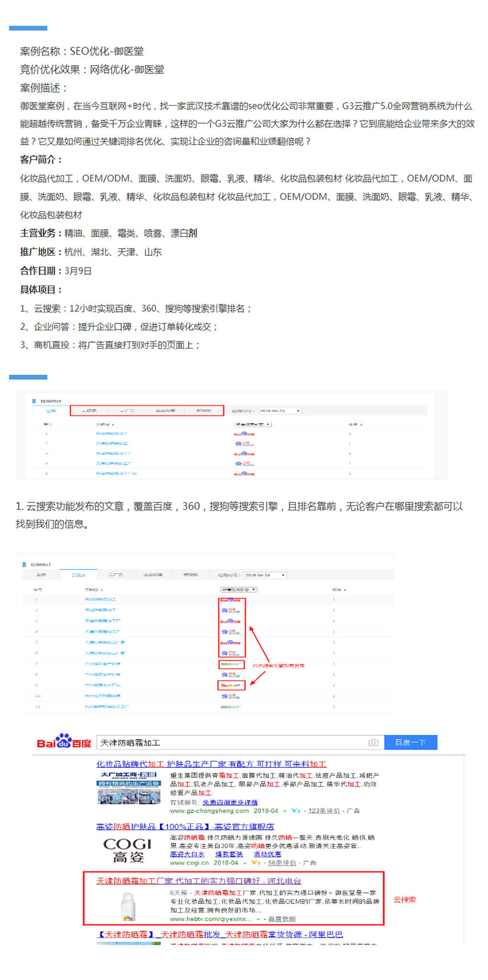Click the 爆款套装 sub-link
488x980 pixels.
229,854
